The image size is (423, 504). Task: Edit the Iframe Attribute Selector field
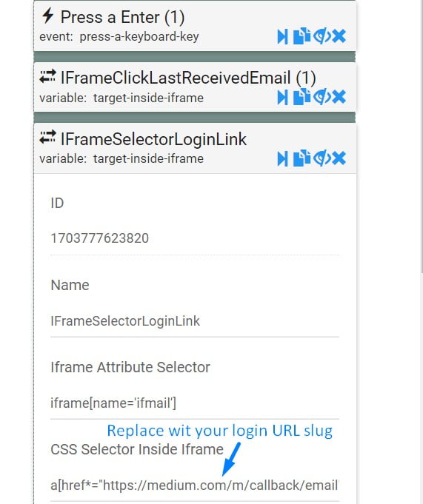click(195, 403)
